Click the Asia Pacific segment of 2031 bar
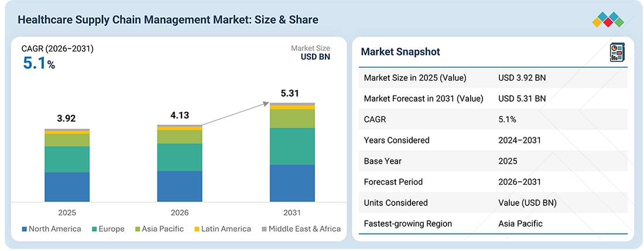Screen dimensions: 644x251 (x=292, y=119)
